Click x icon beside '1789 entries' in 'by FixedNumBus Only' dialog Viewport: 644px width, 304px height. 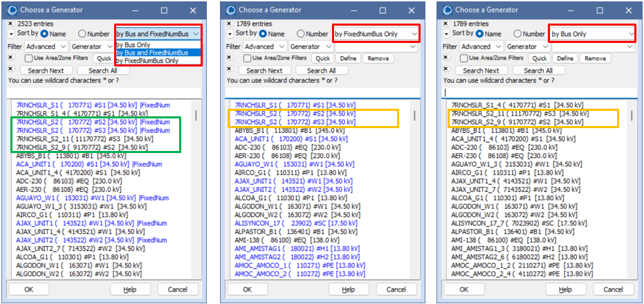229,24
